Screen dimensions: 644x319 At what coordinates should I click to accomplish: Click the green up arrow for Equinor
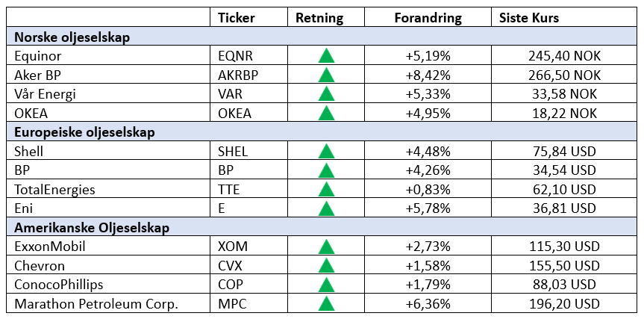pyautogui.click(x=325, y=56)
